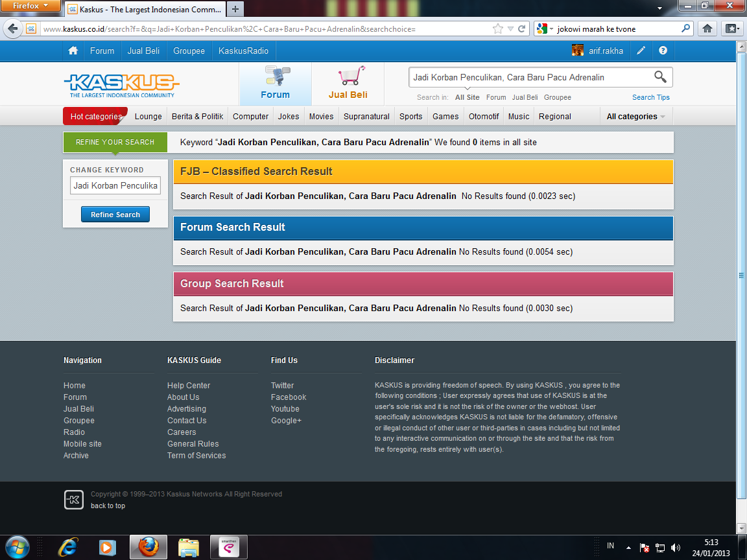Open the address bar history dropdown arrow
Image resolution: width=747 pixels, height=560 pixels.
point(510,29)
